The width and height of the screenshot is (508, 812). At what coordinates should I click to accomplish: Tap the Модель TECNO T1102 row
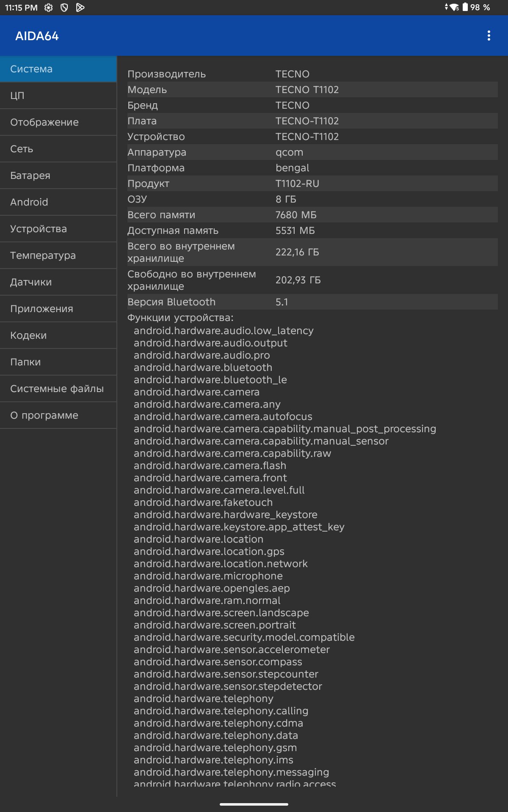coord(312,90)
